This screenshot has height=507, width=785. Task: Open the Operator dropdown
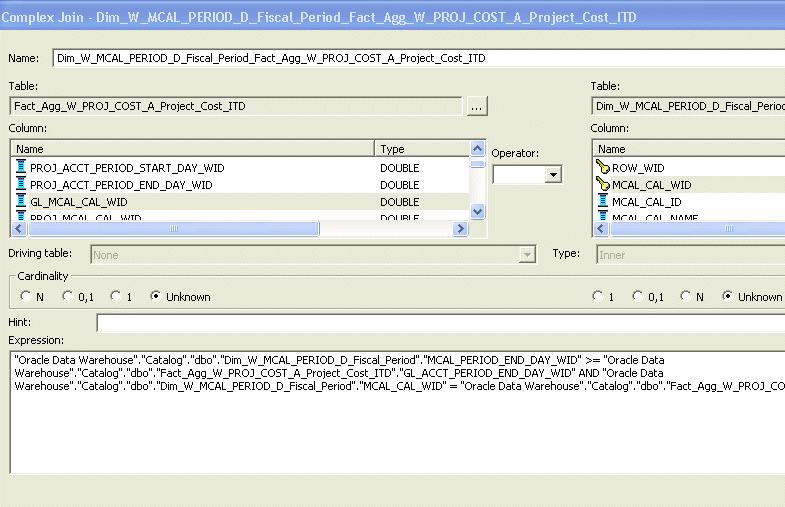[x=553, y=175]
